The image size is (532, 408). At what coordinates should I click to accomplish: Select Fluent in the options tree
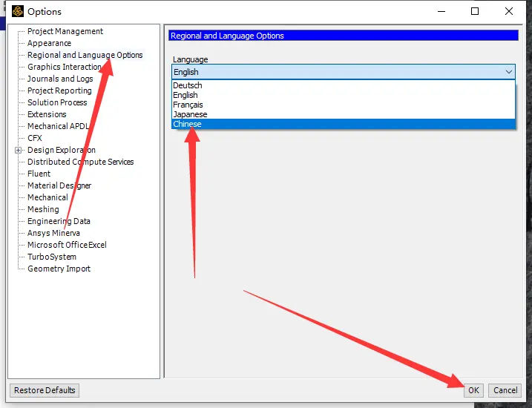[39, 174]
